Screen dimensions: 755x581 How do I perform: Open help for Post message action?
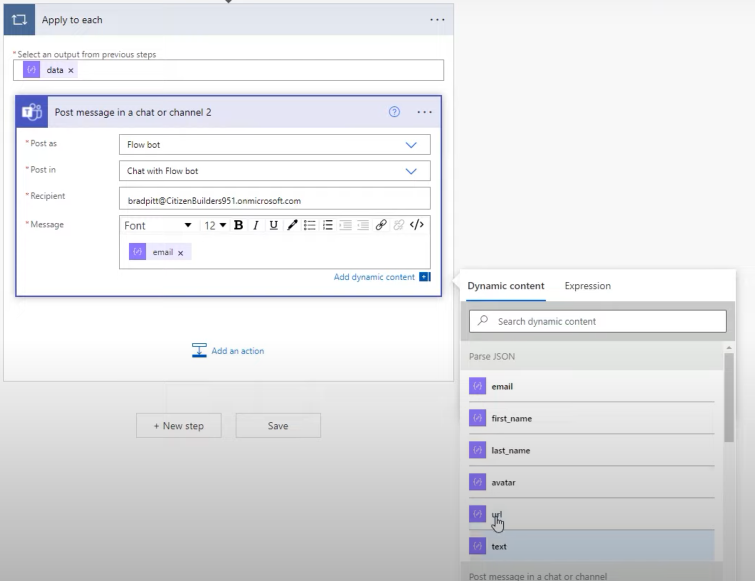point(394,112)
